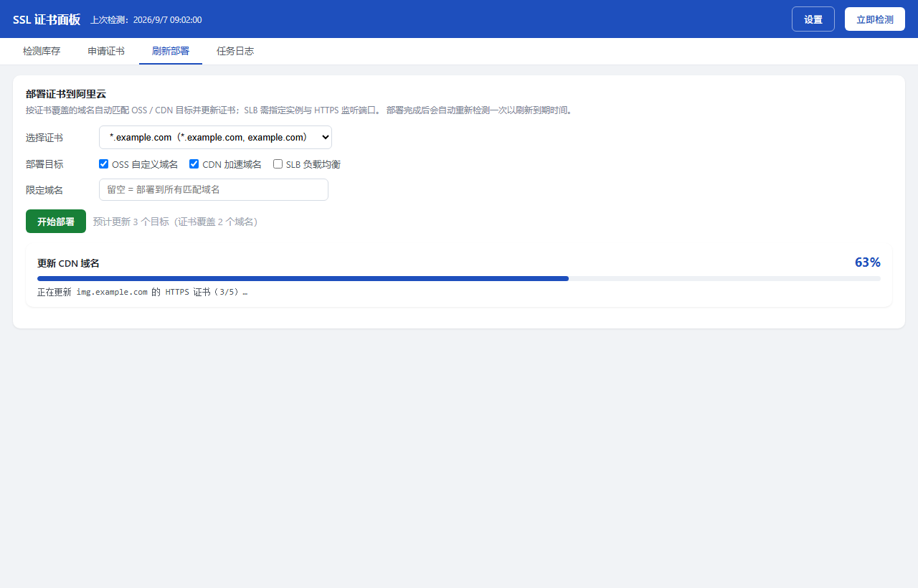Click the 立即检测 button
Image resolution: width=918 pixels, height=588 pixels.
click(x=874, y=19)
